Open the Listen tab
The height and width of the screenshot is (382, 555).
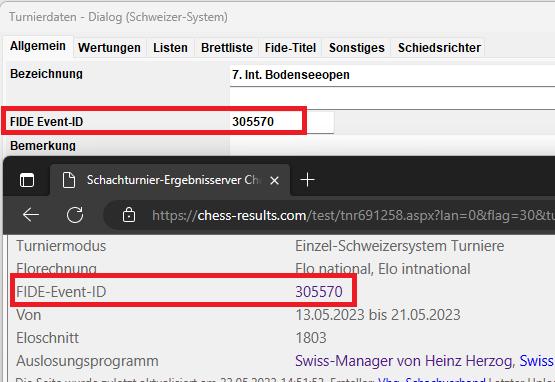(x=170, y=47)
